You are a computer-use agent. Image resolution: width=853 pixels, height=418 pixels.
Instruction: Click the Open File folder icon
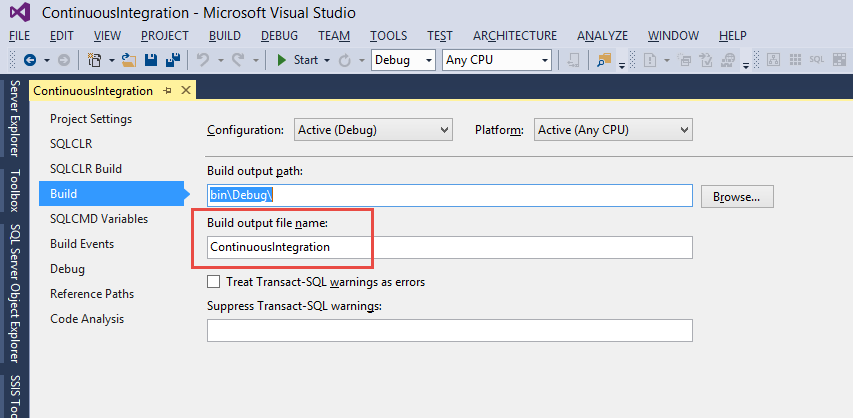[129, 60]
